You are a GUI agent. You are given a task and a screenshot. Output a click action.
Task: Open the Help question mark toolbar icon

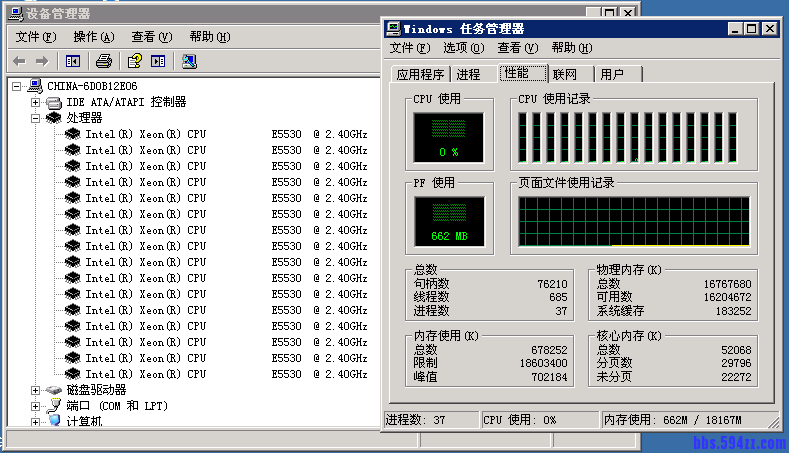135,61
